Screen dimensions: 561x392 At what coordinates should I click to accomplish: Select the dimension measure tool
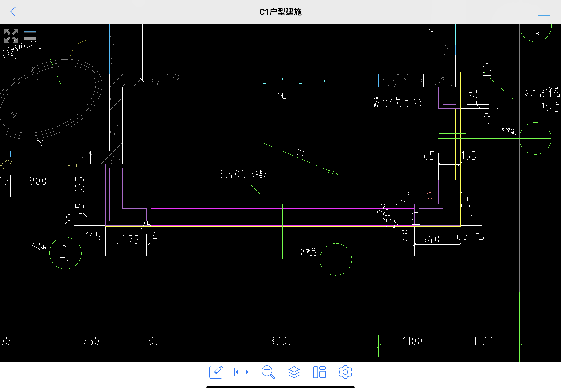click(x=242, y=372)
